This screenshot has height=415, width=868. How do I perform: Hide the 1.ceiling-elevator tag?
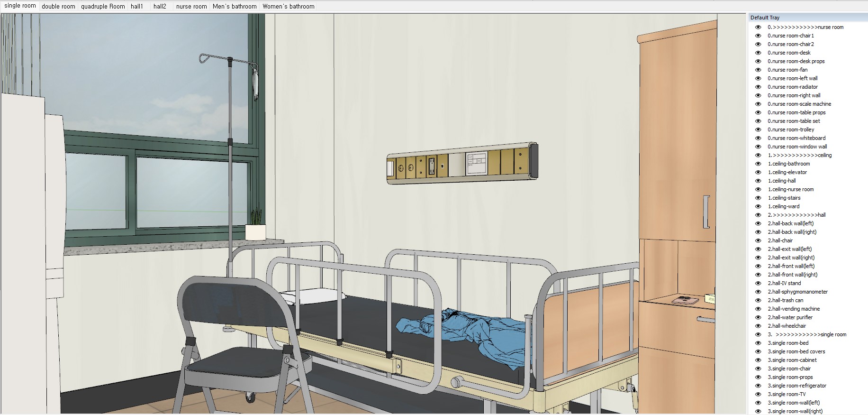click(x=758, y=172)
